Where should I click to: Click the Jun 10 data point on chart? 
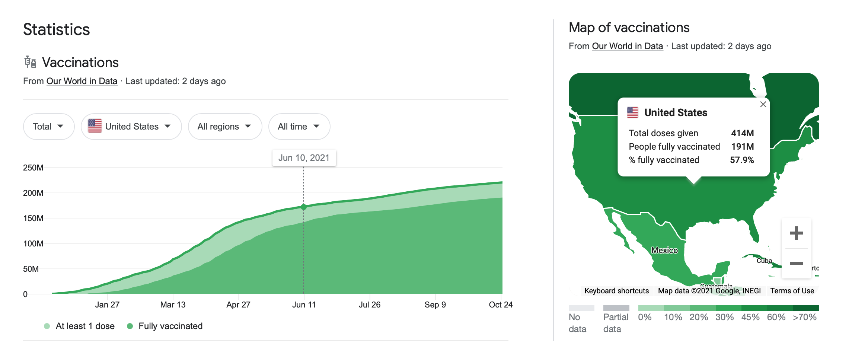coord(304,207)
